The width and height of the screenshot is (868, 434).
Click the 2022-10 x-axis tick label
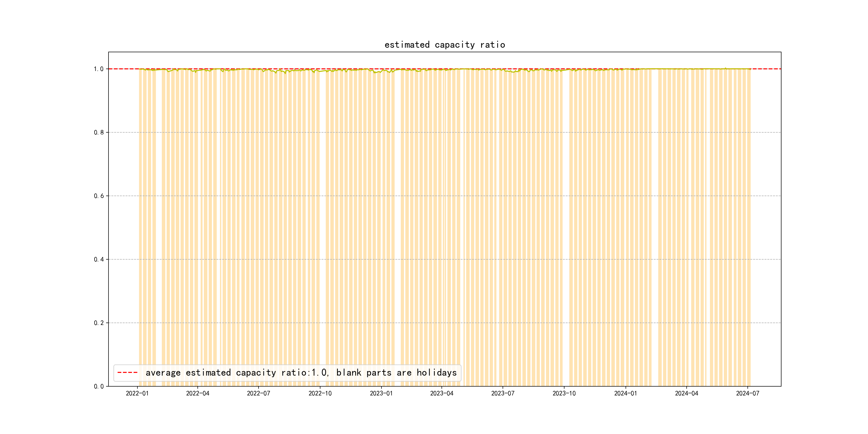pos(320,394)
